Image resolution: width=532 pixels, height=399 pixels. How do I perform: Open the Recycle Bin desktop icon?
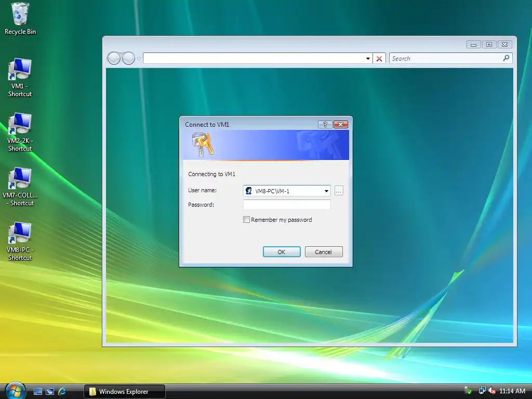[20, 19]
